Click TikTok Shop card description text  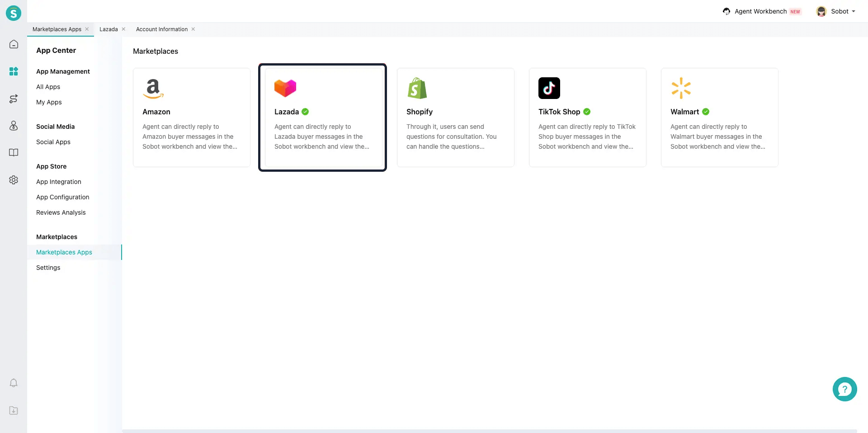coord(587,136)
